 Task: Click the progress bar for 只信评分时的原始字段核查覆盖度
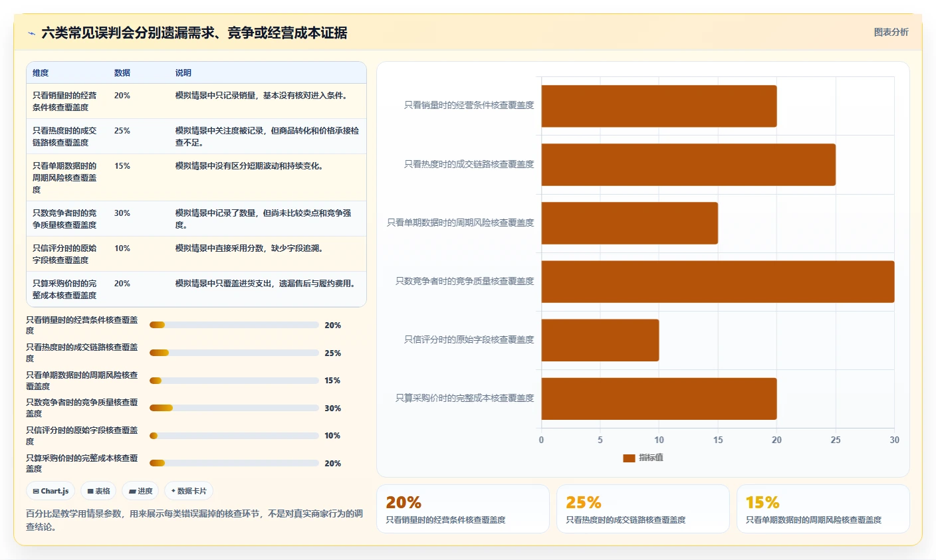coord(234,436)
